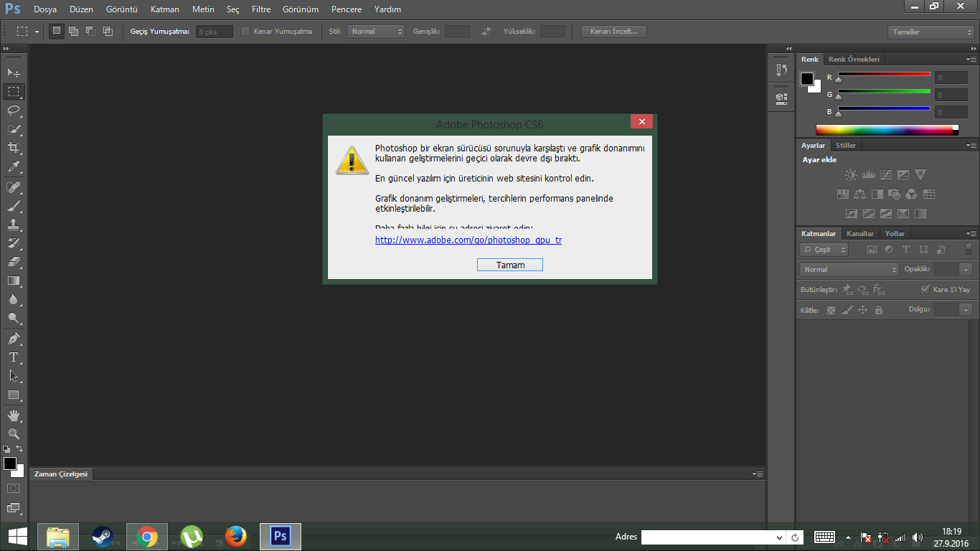Image resolution: width=980 pixels, height=551 pixels.
Task: Click the Kenarı İncelt button
Action: [x=613, y=32]
